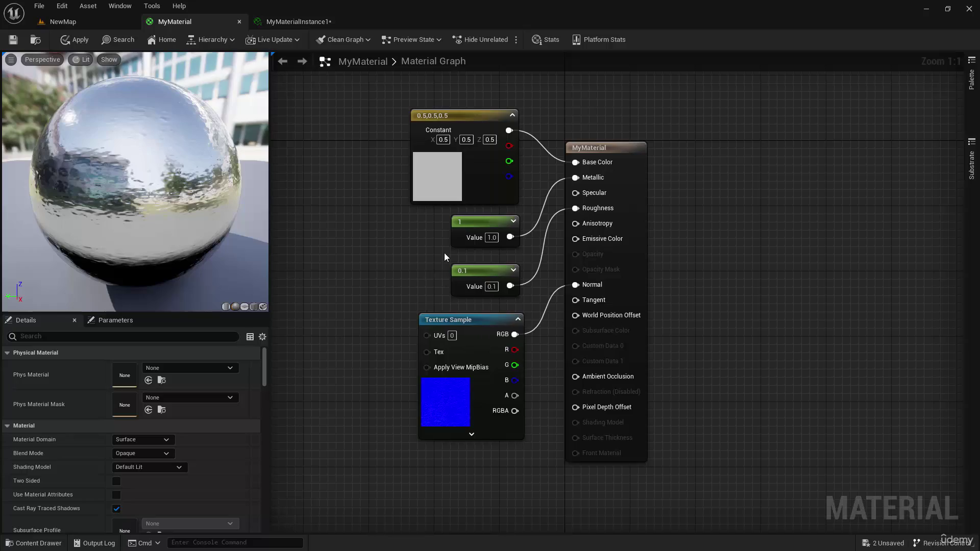The image size is (980, 551).
Task: Navigate forward in graph history
Action: tap(302, 61)
